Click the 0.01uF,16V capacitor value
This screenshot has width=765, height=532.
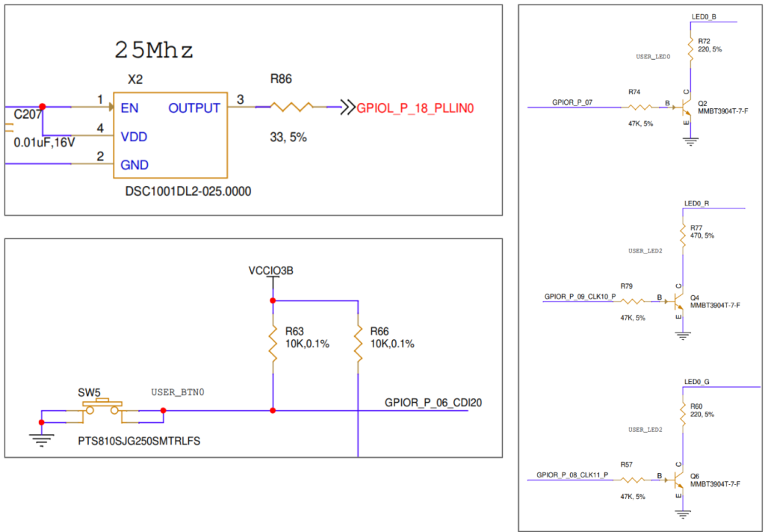click(x=44, y=143)
